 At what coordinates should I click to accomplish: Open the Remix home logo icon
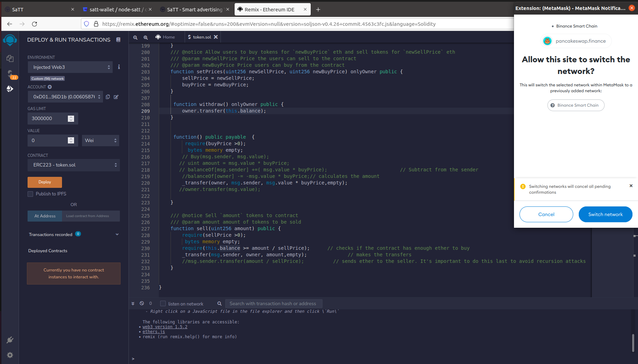click(x=10, y=40)
